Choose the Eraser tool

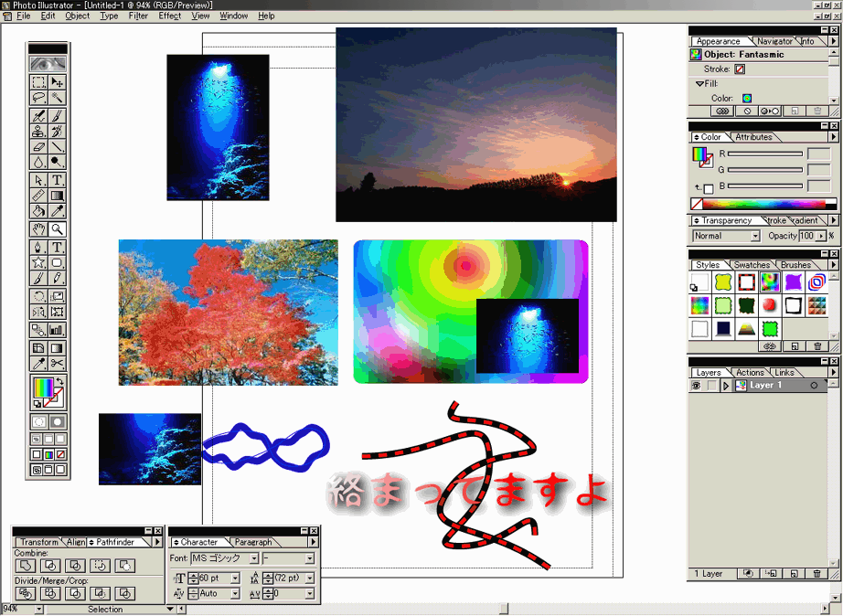click(38, 146)
